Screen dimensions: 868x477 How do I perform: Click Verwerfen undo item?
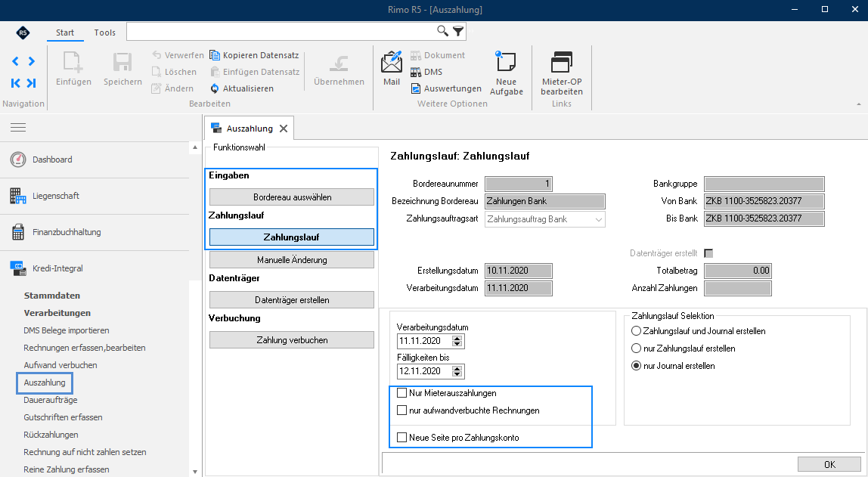tap(178, 55)
